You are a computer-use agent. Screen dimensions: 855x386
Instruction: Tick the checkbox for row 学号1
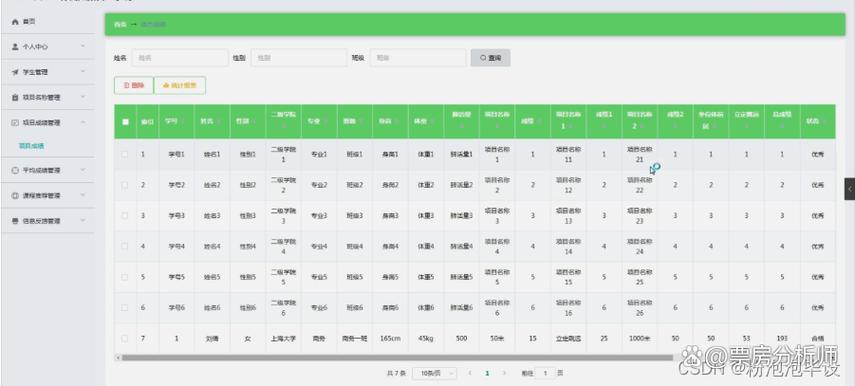(125, 154)
